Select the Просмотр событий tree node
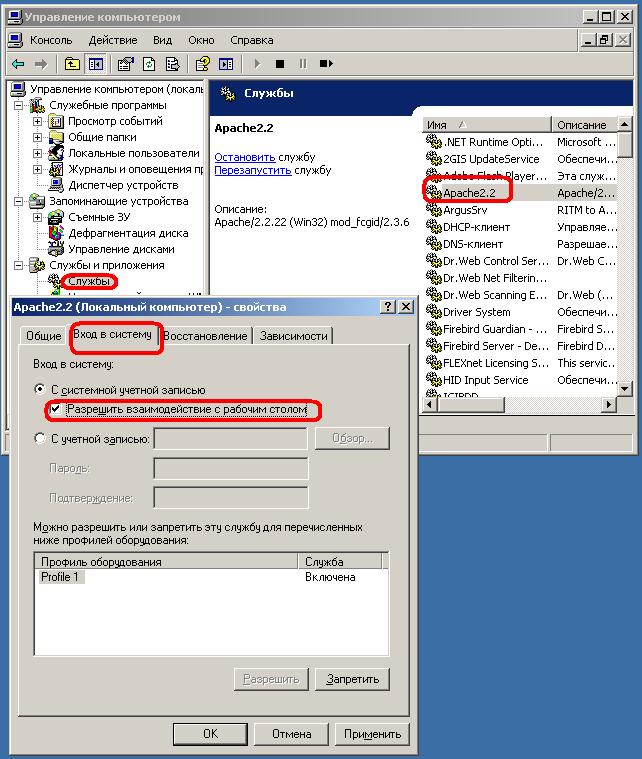Screen dimensions: 642x759 coord(115,121)
